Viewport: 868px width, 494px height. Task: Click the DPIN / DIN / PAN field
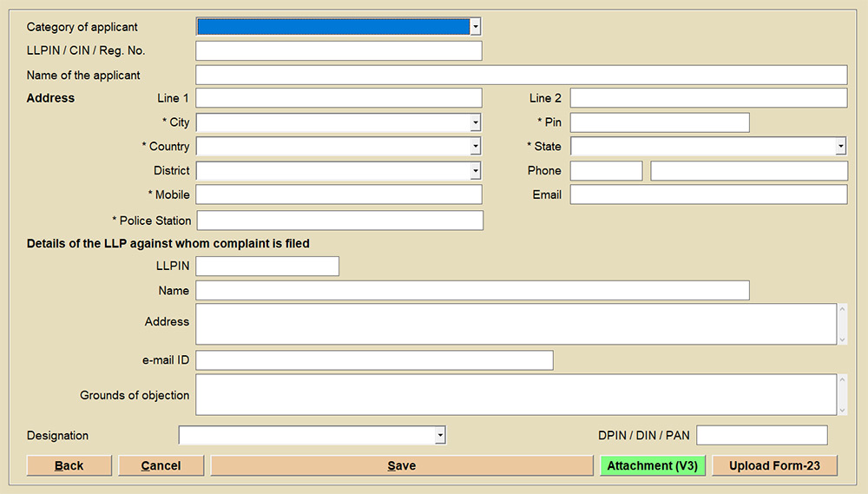761,435
